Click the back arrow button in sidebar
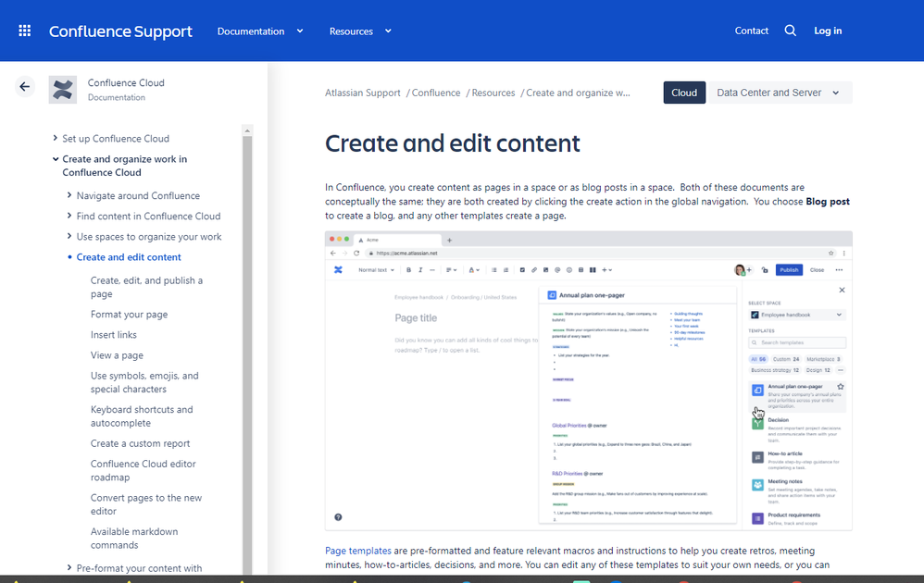This screenshot has width=924, height=583. (x=24, y=87)
